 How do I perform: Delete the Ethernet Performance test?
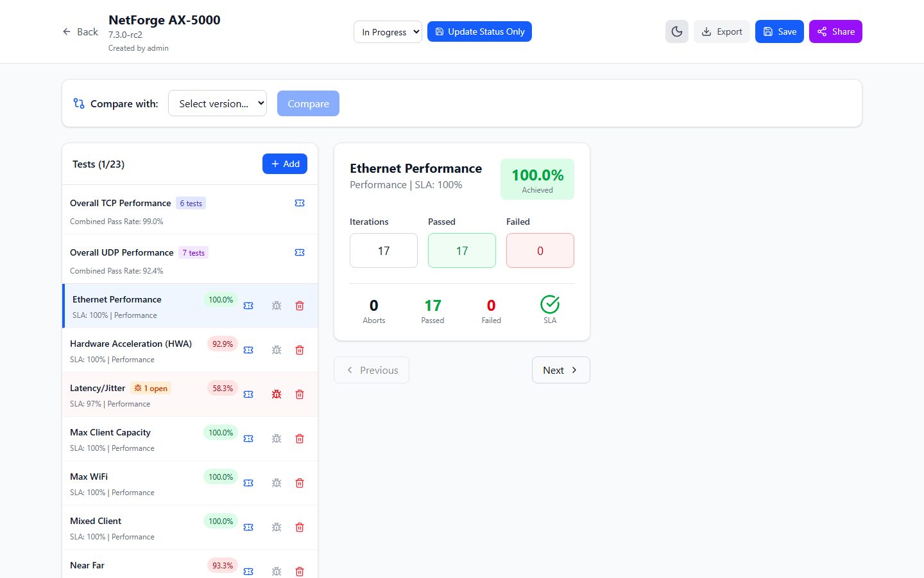click(x=300, y=306)
